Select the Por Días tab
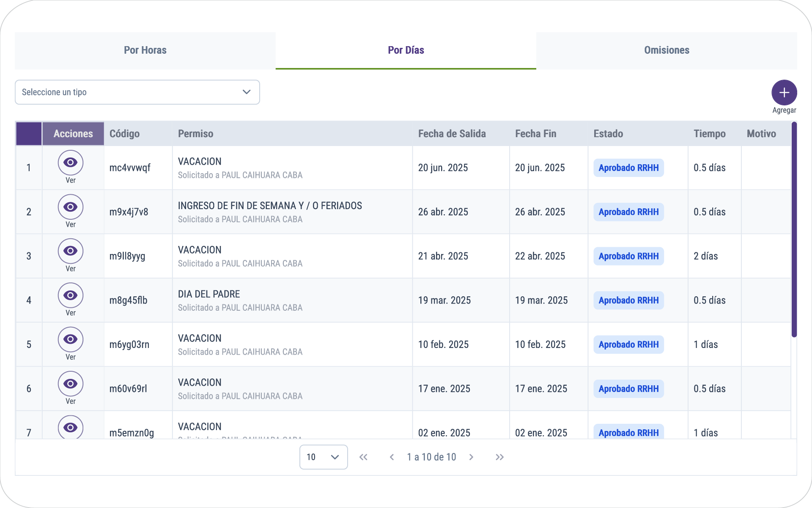The image size is (812, 508). (x=406, y=50)
